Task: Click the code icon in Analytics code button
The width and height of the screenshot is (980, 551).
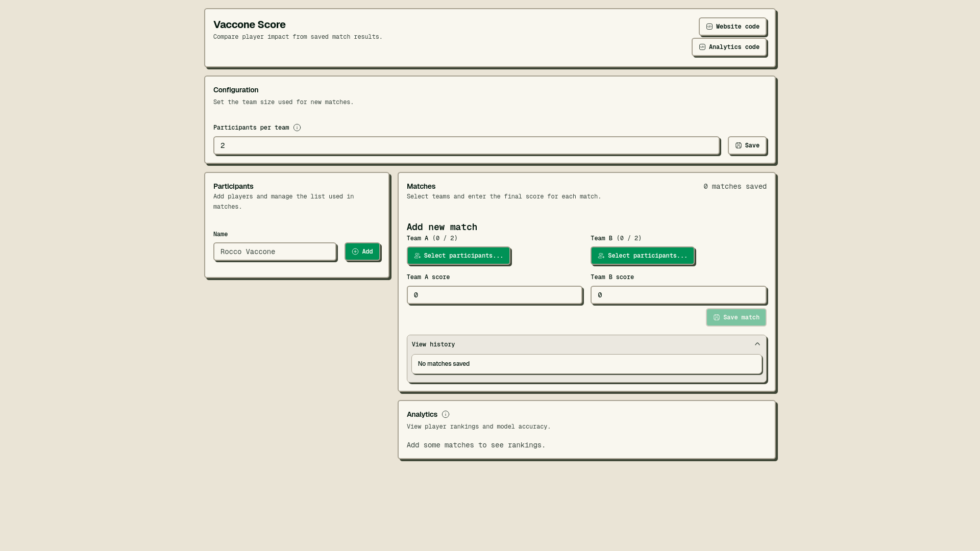Action: click(702, 47)
